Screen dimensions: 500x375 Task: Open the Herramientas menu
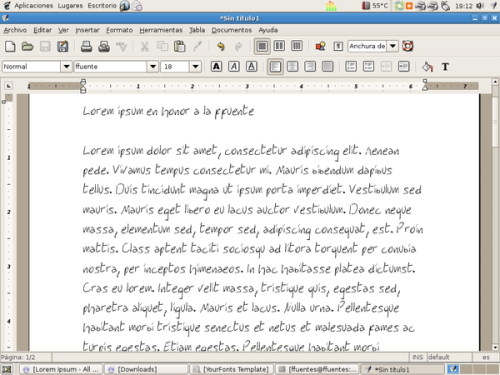click(x=161, y=30)
